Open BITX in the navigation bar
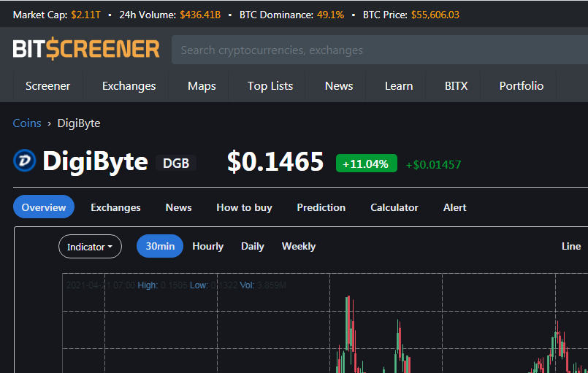This screenshot has width=588, height=373. click(456, 86)
